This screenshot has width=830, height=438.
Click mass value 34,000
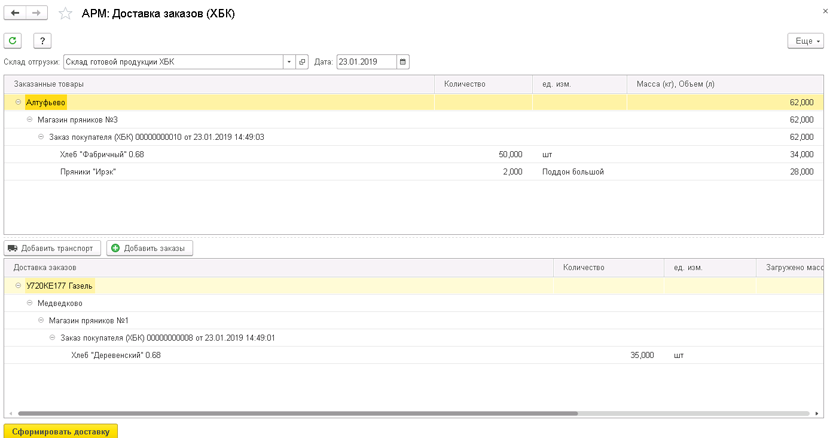[x=801, y=154]
